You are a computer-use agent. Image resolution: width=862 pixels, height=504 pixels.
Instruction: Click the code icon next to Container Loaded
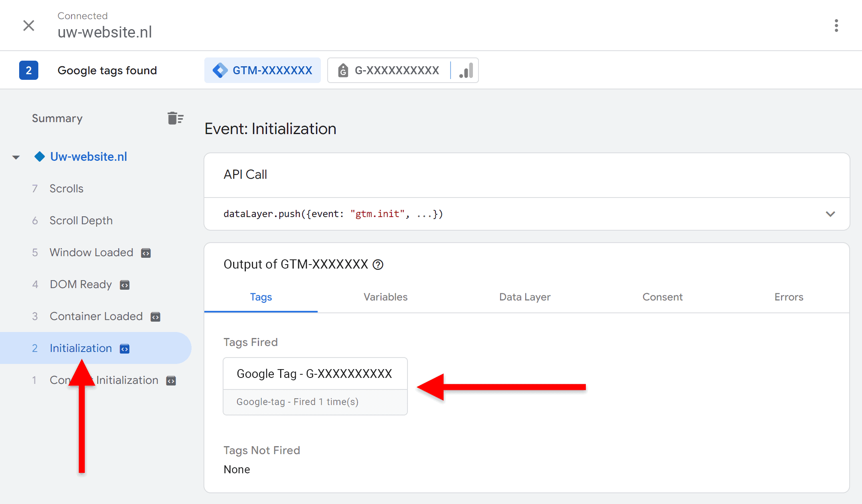point(155,317)
